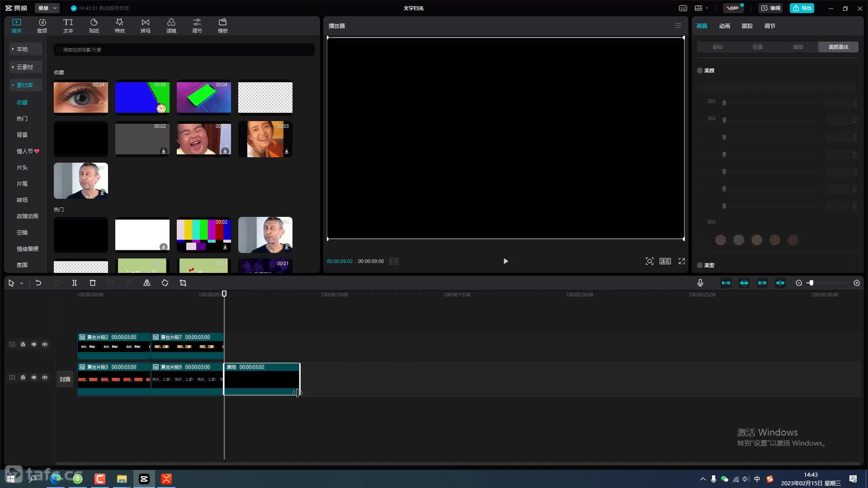
Task: Click the player zoom-focus icon
Action: pyautogui.click(x=650, y=261)
